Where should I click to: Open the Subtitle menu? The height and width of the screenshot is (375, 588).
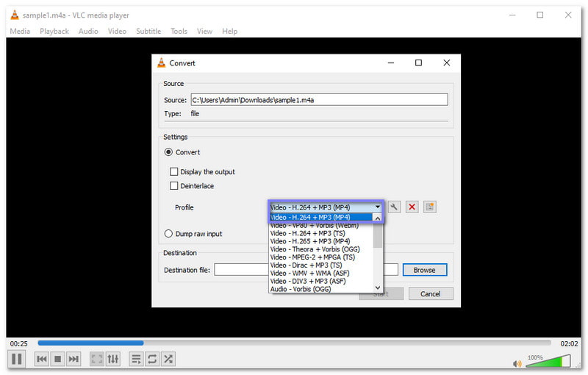pyautogui.click(x=148, y=32)
